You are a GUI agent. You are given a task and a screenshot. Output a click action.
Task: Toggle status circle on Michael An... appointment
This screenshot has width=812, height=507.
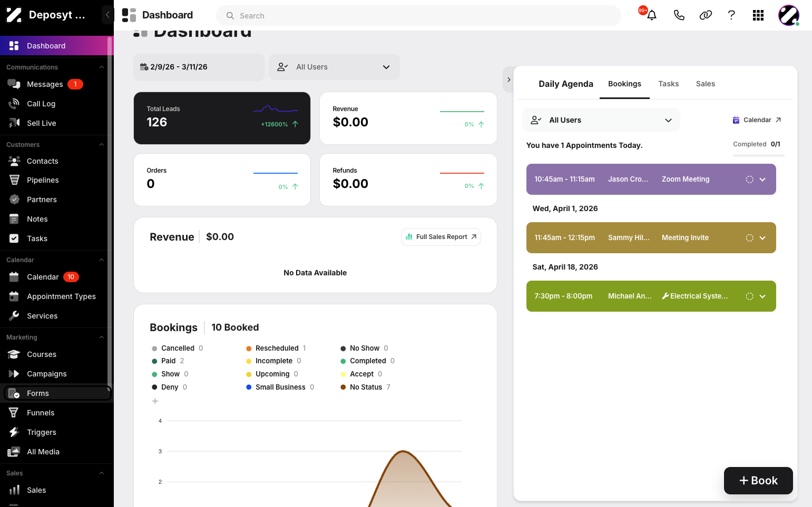point(749,296)
